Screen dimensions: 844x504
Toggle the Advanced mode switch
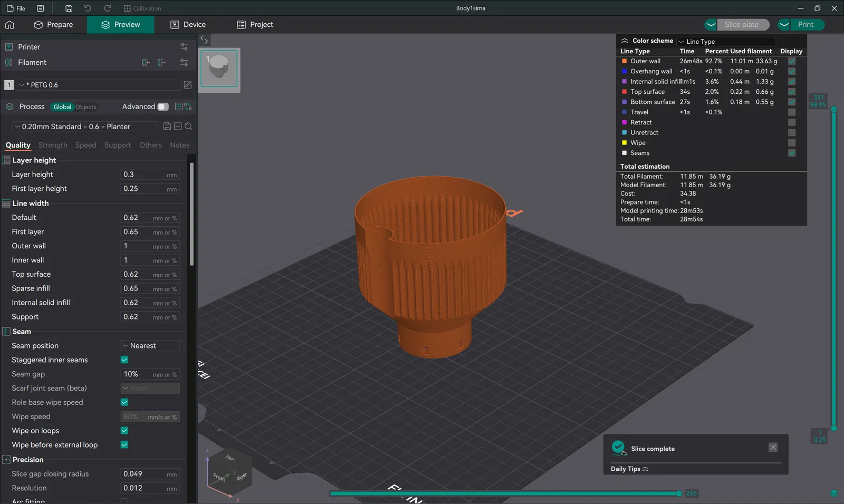pos(162,106)
